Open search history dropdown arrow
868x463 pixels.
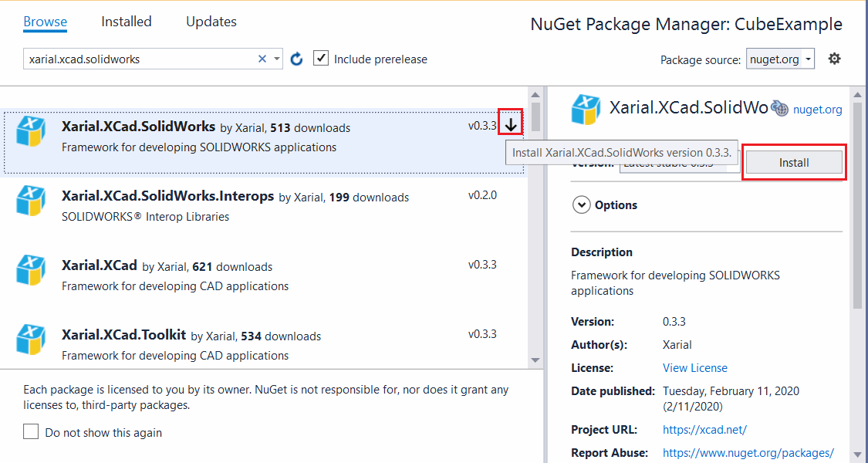[277, 59]
